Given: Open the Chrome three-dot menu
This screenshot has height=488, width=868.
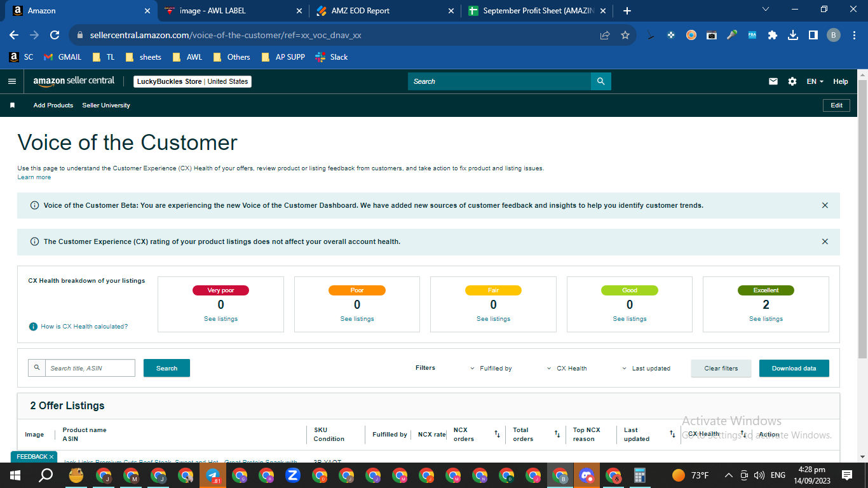Looking at the screenshot, I should pyautogui.click(x=854, y=36).
